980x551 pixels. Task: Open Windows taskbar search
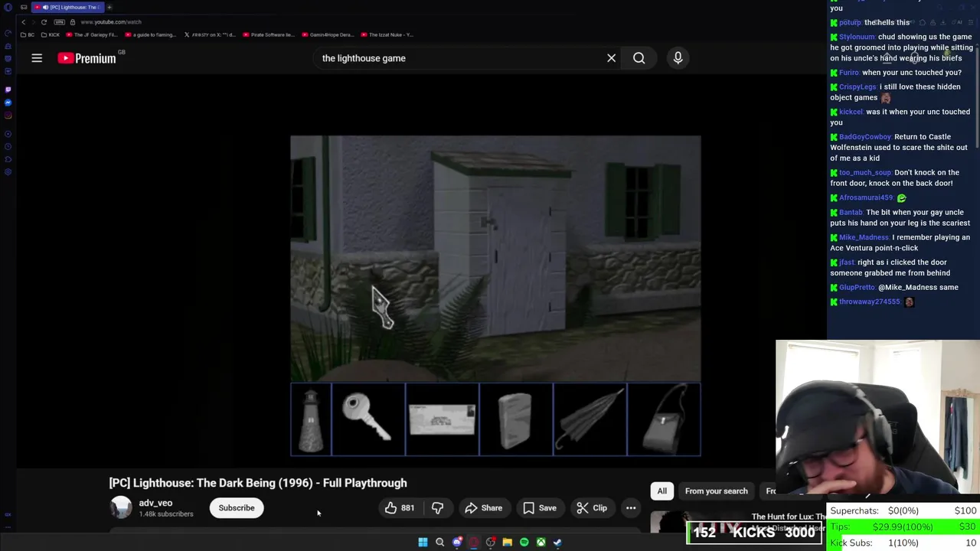point(439,543)
